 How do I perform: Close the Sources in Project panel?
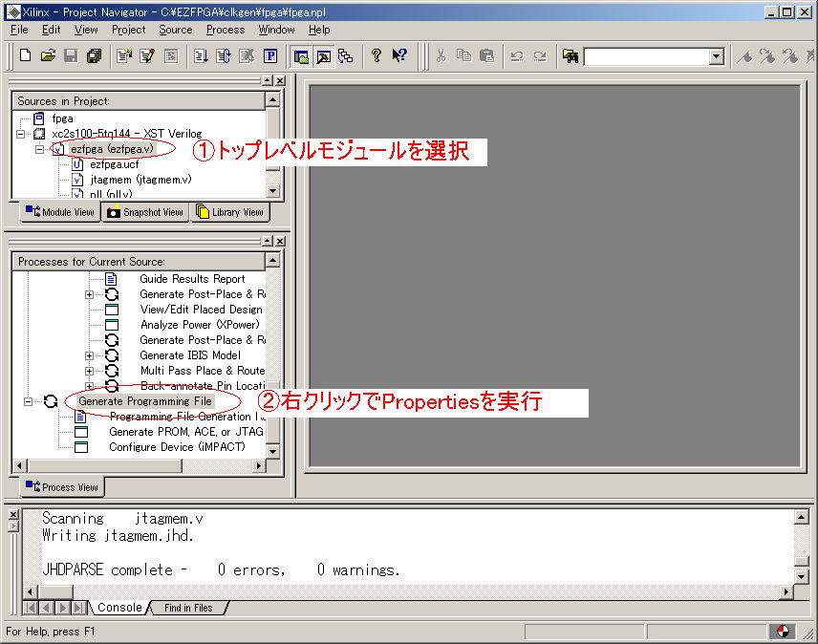click(x=280, y=80)
